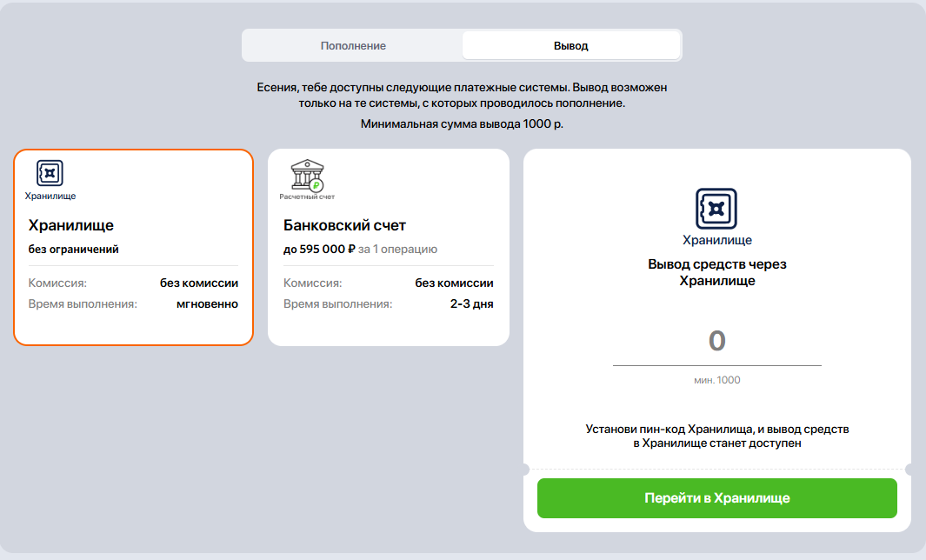Click "мгновенно" execution time value
Viewport: 926px width, 560px height.
point(207,304)
